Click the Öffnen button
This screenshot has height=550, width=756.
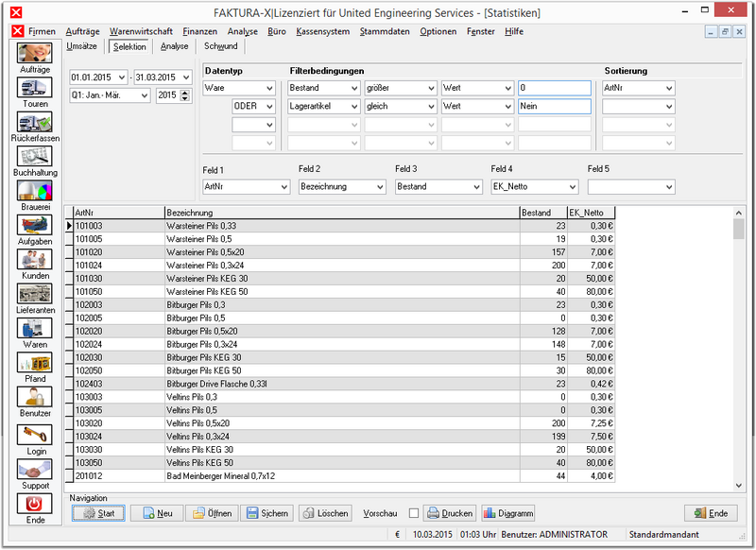pyautogui.click(x=212, y=513)
